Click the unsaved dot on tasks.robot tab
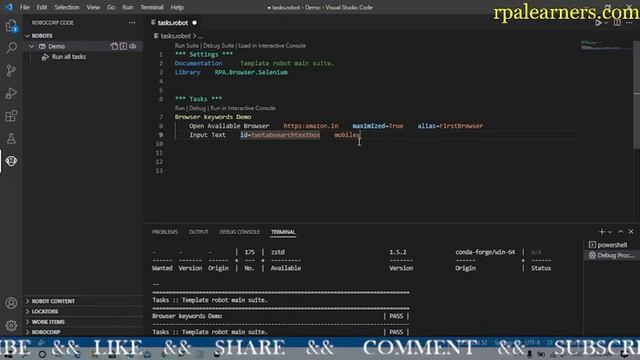 pos(194,23)
